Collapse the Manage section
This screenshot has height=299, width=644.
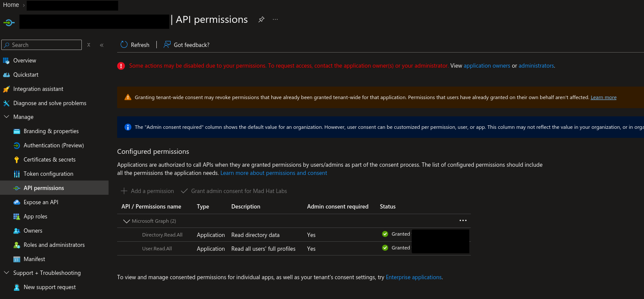point(6,117)
